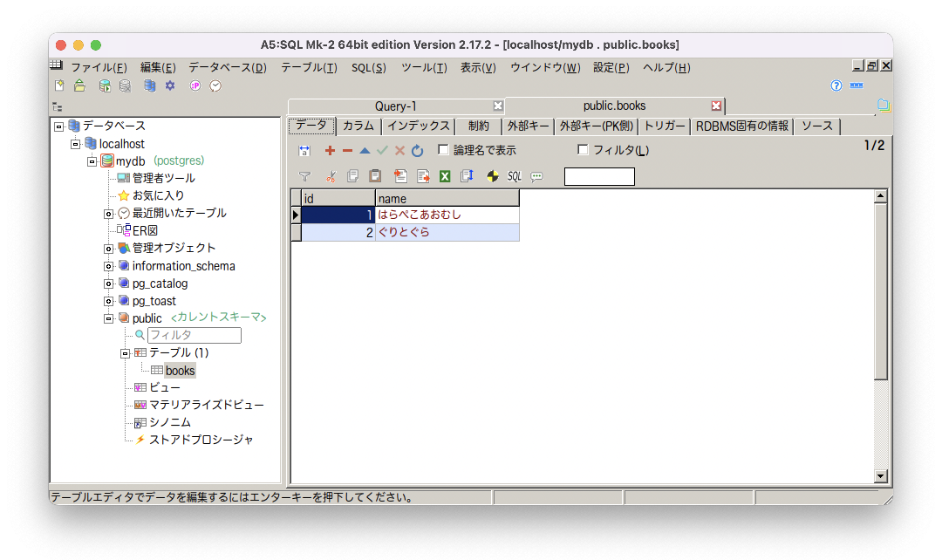The height and width of the screenshot is (560, 942).
Task: Click the blue up triangle edit icon
Action: 365,150
